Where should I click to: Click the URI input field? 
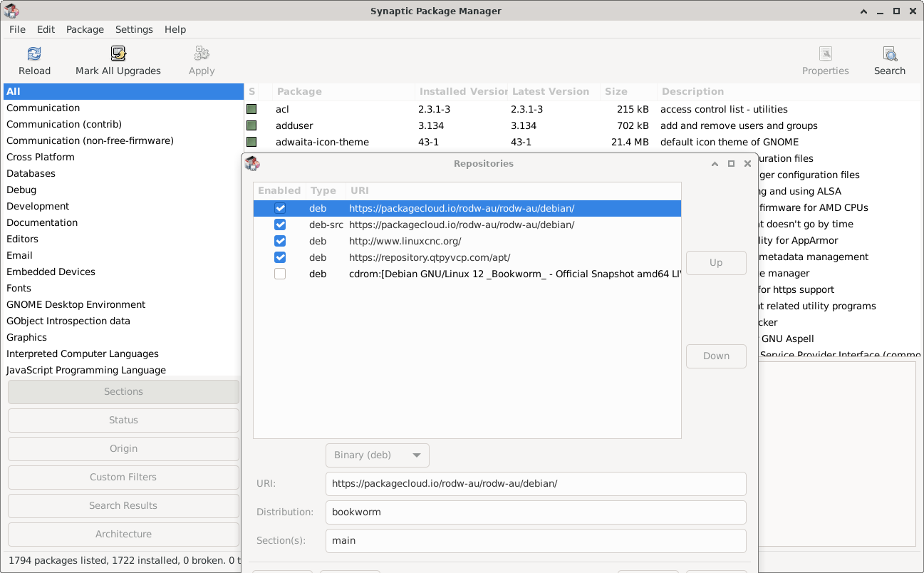(536, 483)
